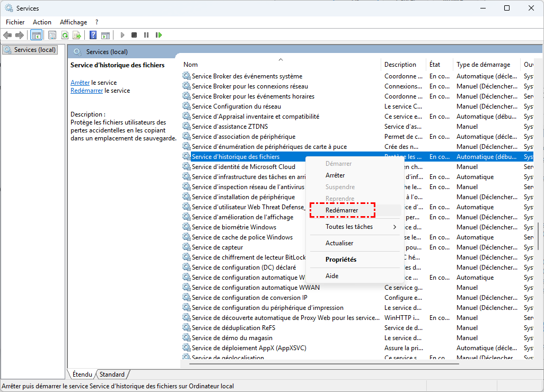Click the Back arrow toolbar icon
The height and width of the screenshot is (392, 544).
[x=7, y=35]
